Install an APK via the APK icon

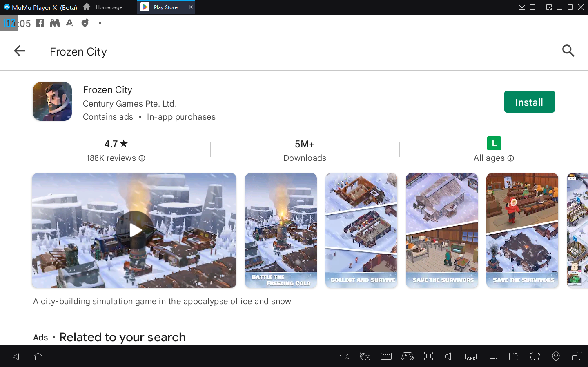click(x=471, y=356)
